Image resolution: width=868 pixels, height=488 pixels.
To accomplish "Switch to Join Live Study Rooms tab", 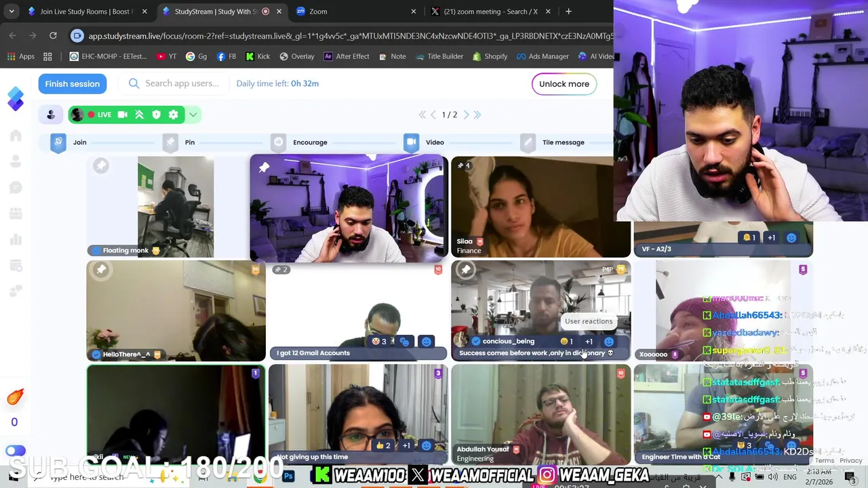I will click(x=87, y=12).
